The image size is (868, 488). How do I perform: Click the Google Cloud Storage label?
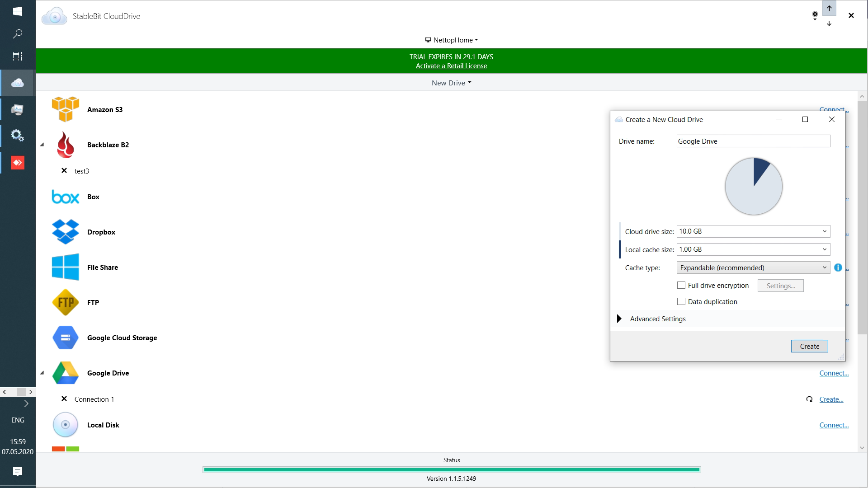(x=122, y=338)
